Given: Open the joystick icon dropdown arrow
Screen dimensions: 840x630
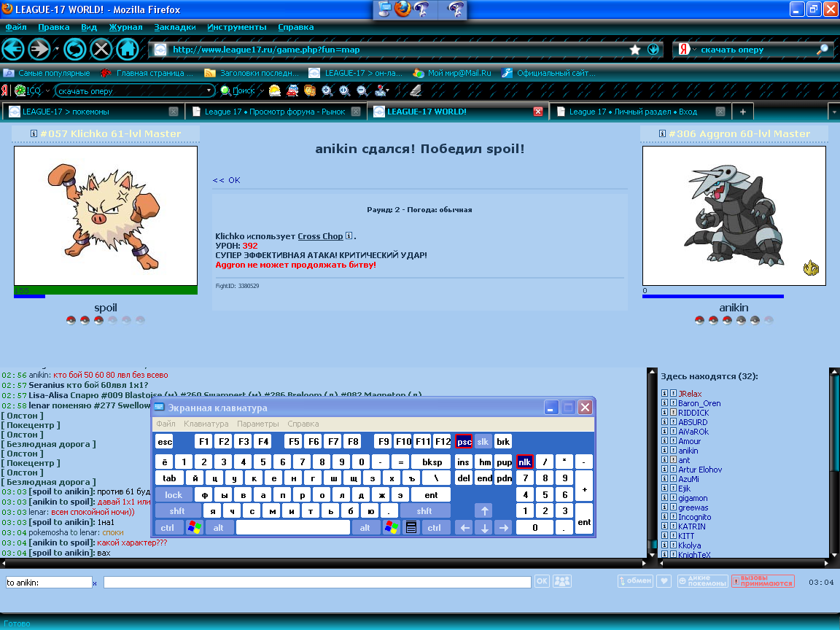Looking at the screenshot, I should 387,90.
